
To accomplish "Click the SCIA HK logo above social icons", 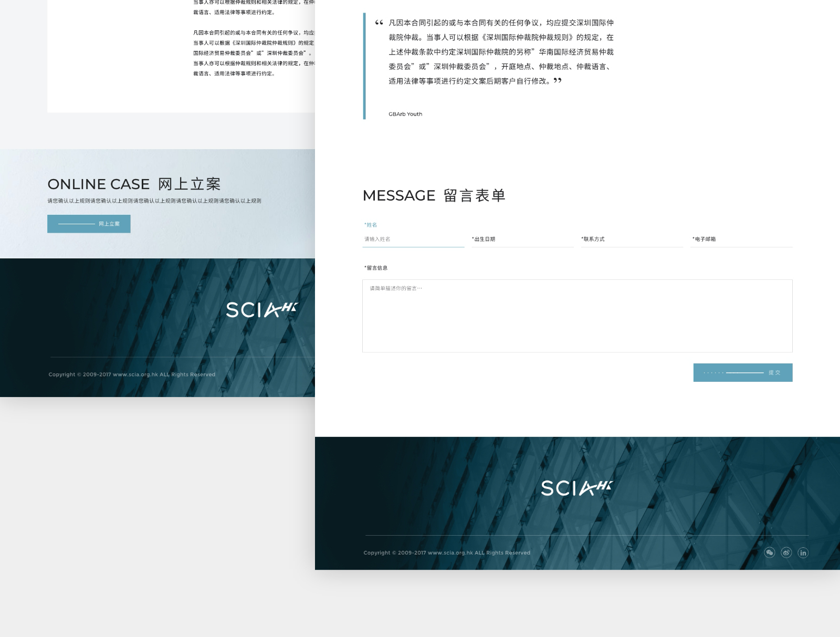I will 576,488.
